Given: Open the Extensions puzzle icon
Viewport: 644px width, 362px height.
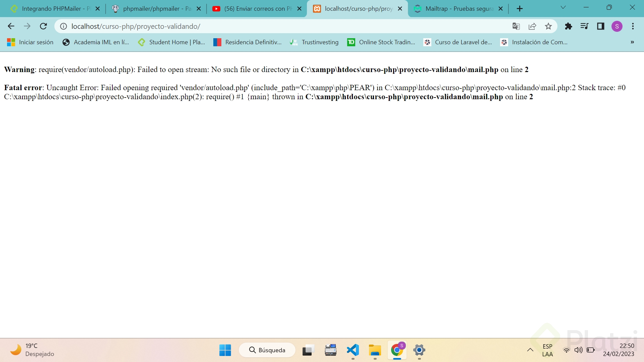Looking at the screenshot, I should [568, 26].
